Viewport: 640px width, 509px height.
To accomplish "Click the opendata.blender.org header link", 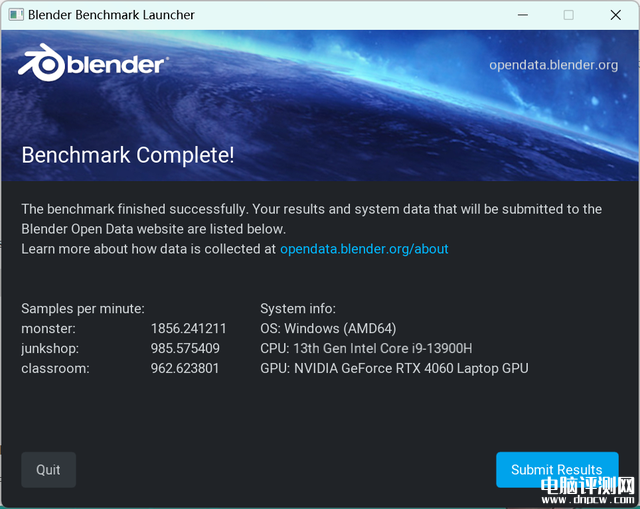I will click(x=553, y=65).
